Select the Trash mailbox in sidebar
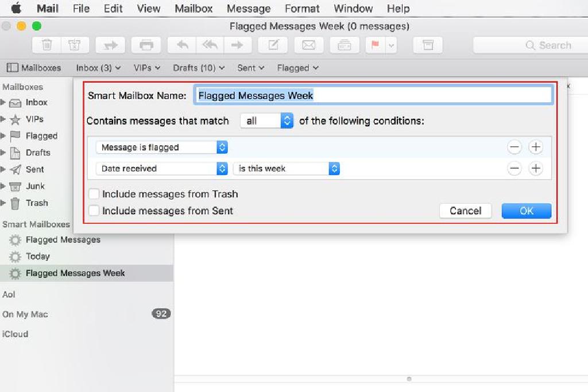 pos(37,203)
